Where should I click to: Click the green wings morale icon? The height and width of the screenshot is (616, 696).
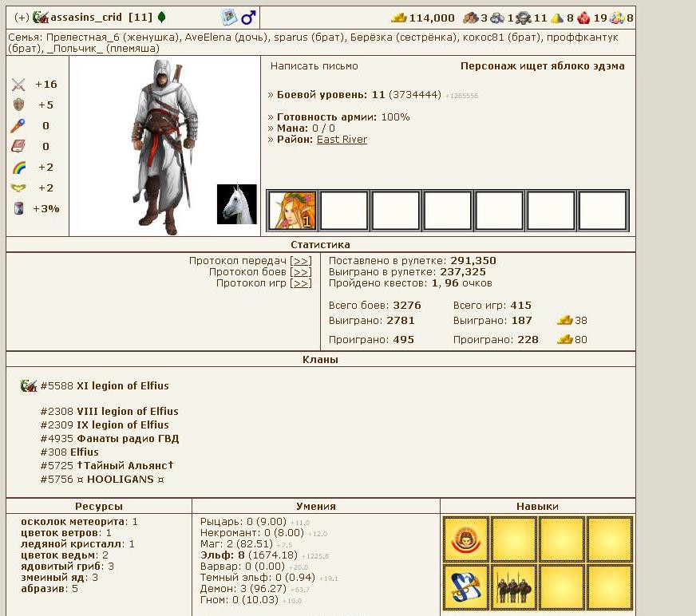(18, 188)
